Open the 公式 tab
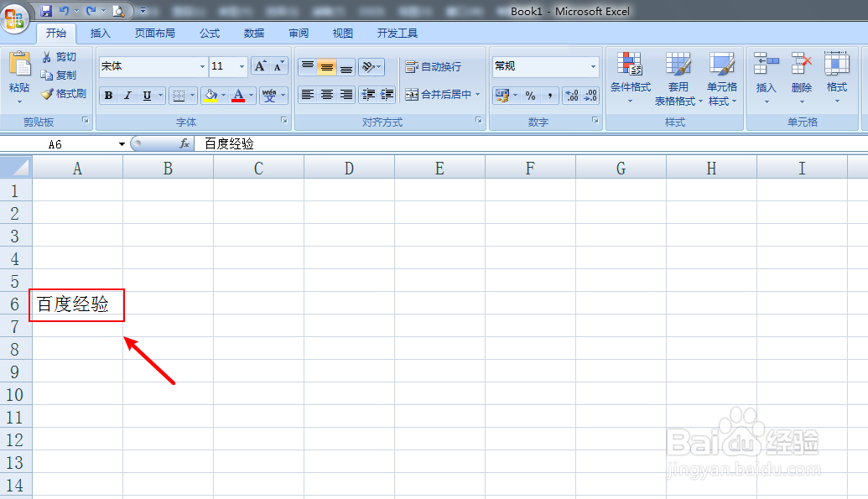868x499 pixels. point(210,34)
